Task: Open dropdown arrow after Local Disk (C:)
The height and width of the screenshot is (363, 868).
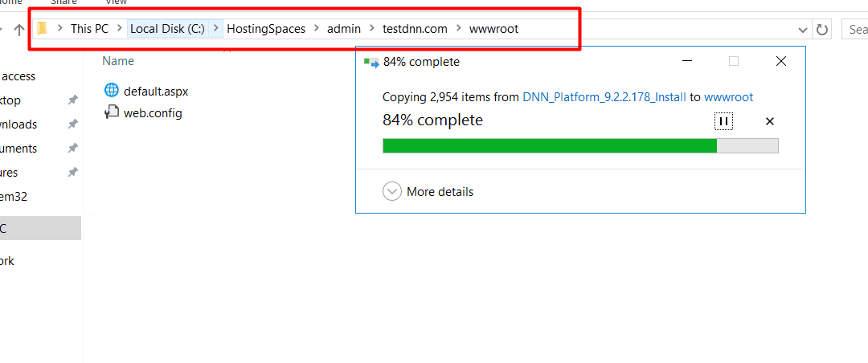Action: pyautogui.click(x=216, y=30)
